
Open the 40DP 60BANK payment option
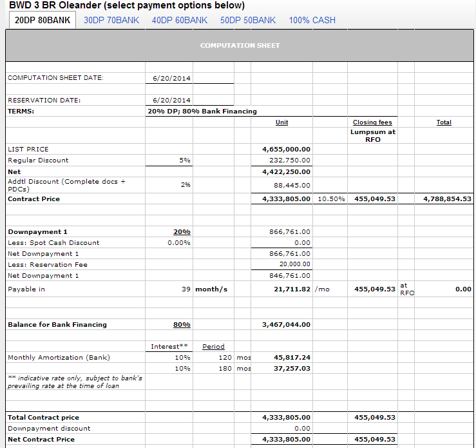(180, 21)
